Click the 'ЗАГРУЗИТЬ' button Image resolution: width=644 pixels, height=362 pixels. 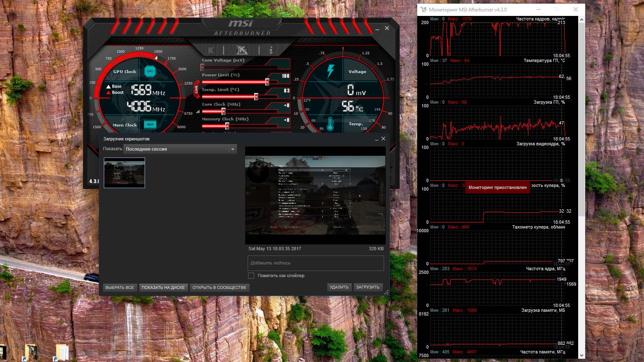point(368,287)
